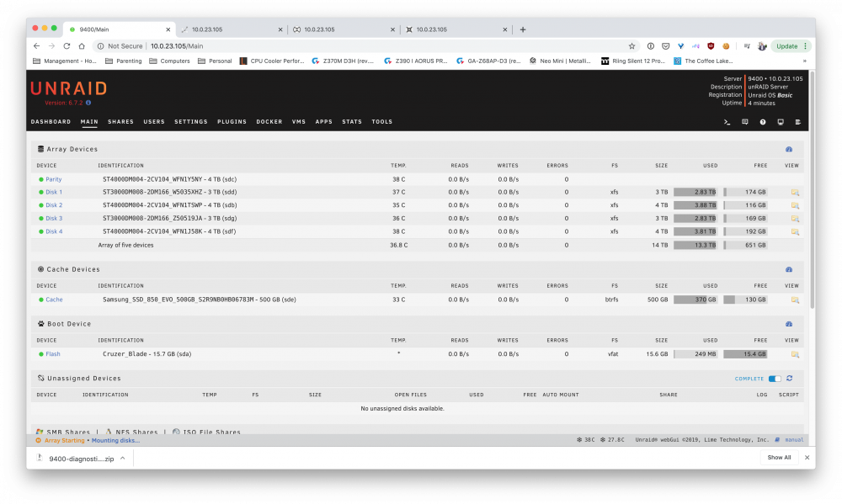
Task: Click the Array Devices gauge icon
Action: (789, 149)
